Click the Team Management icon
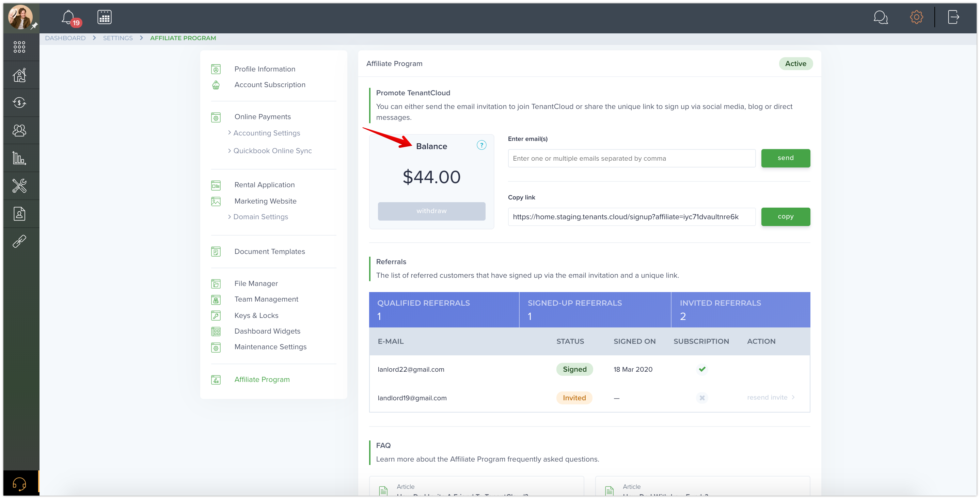Image resolution: width=980 pixels, height=499 pixels. [216, 300]
